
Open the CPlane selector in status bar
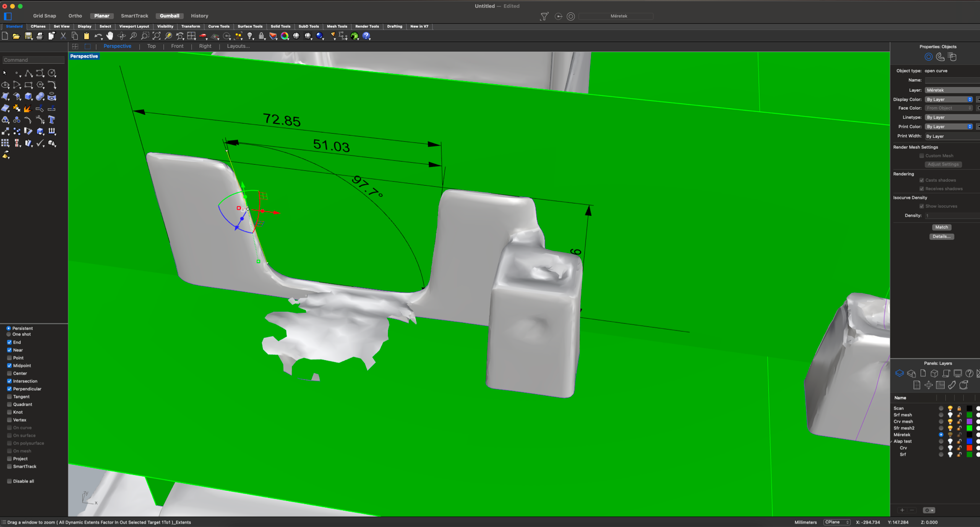tap(837, 522)
